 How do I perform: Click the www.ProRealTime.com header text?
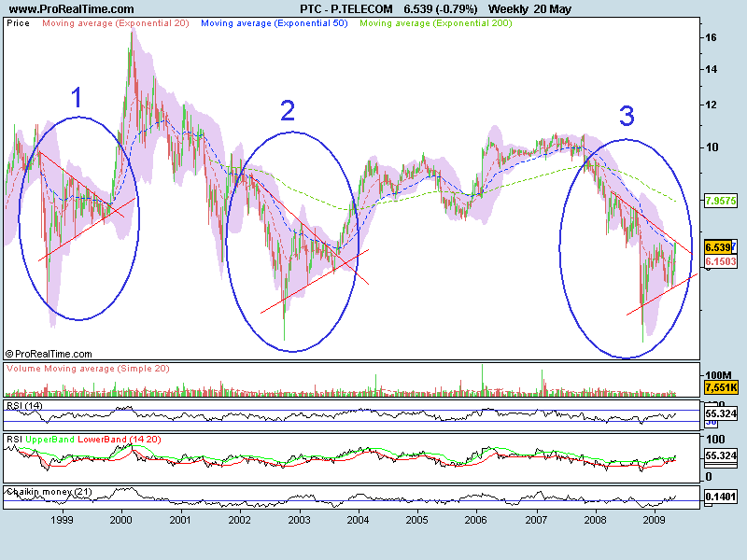tap(72, 9)
